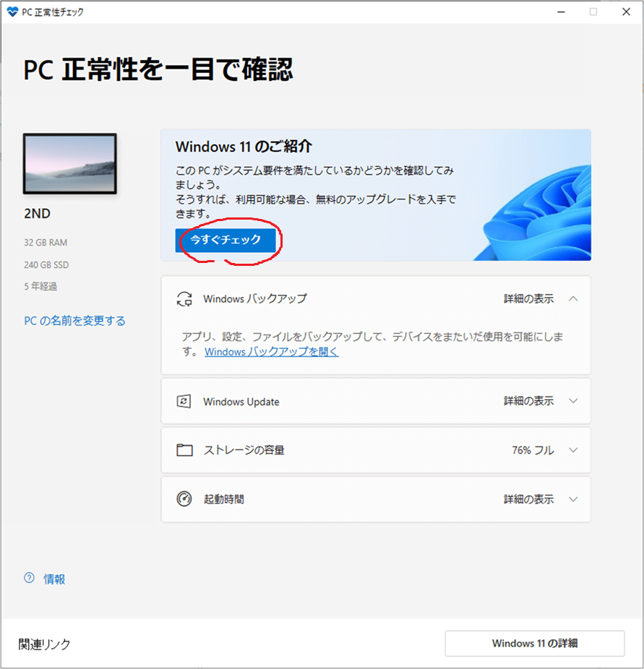
Task: Open Windows 11 の詳細 button
Action: pyautogui.click(x=534, y=643)
